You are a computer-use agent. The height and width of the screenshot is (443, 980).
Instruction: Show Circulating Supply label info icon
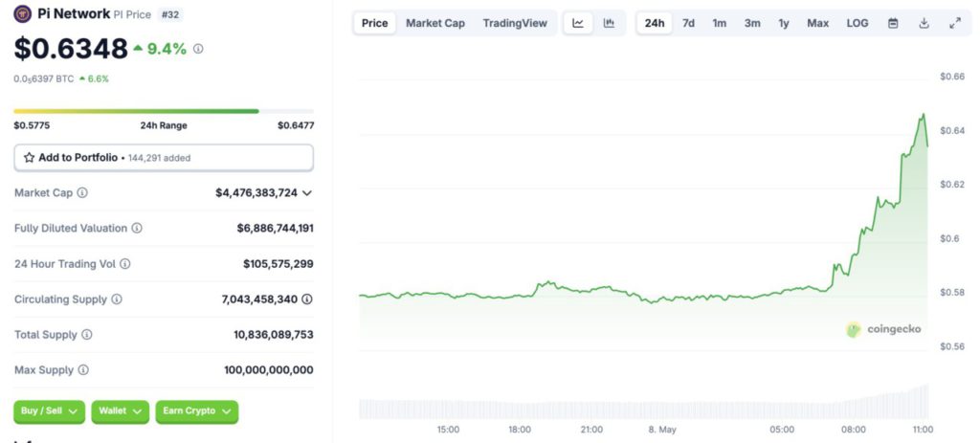tap(117, 299)
